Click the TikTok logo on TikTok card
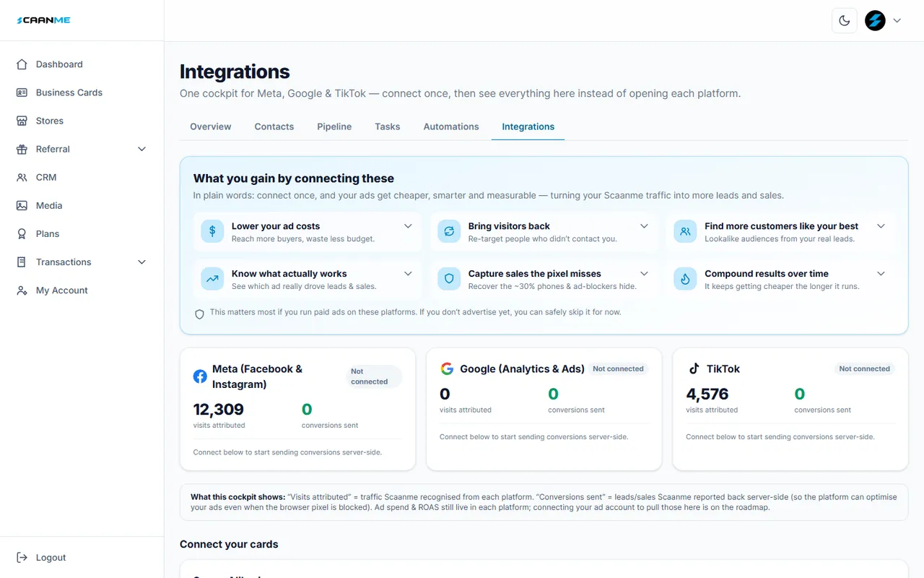Screen dimensions: 924x578 [694, 368]
